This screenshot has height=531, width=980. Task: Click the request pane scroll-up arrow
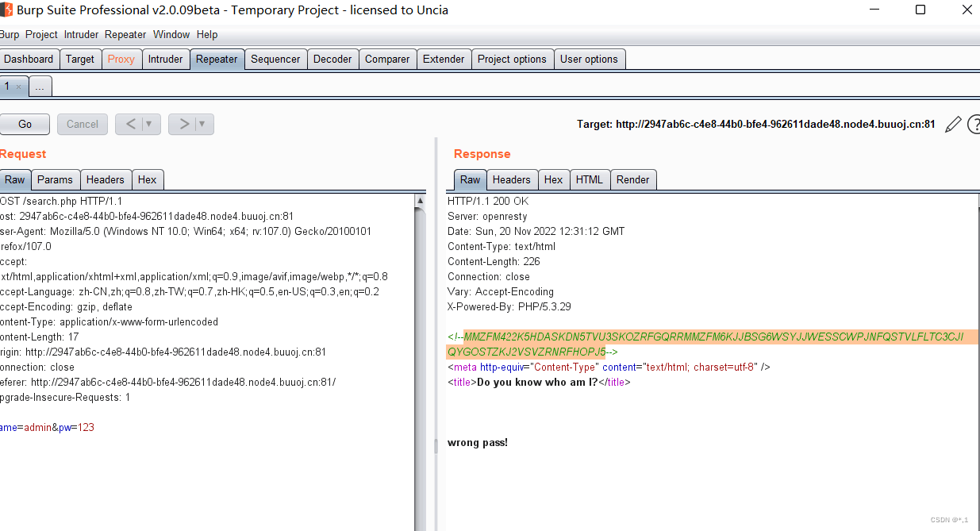point(421,201)
